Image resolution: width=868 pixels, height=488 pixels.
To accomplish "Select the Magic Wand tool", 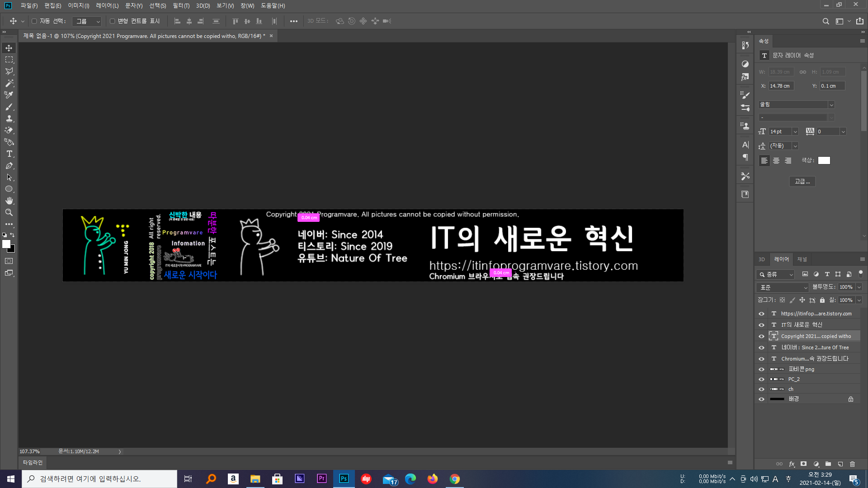I will [x=9, y=83].
